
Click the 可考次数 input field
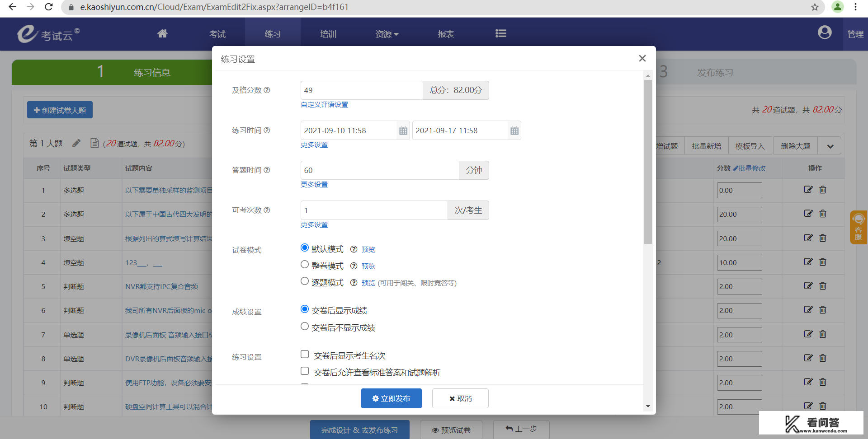374,210
